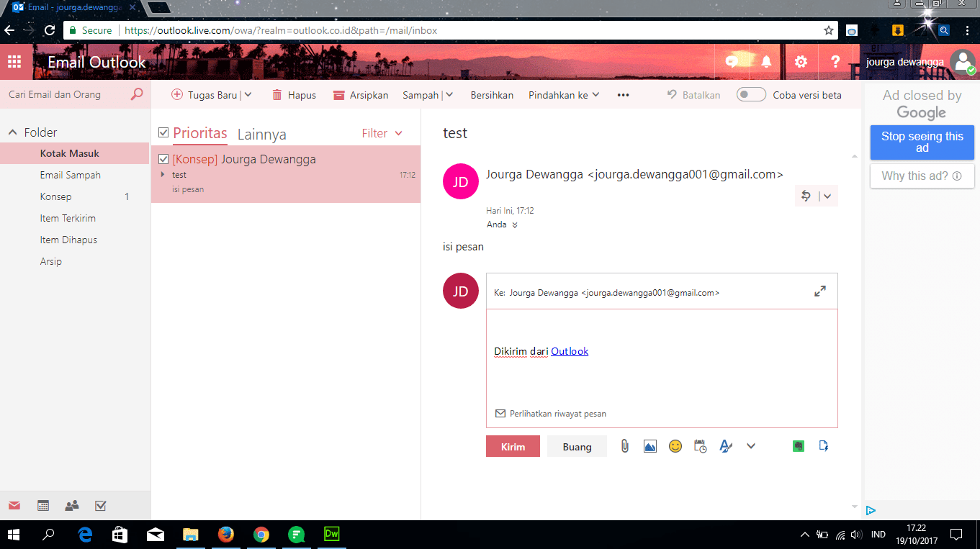Click the AdChoices triangle icon
Screen dimensions: 980x549
[x=871, y=510]
